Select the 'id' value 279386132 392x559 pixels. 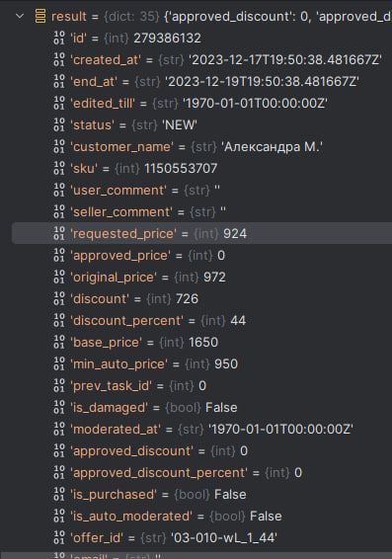point(168,39)
